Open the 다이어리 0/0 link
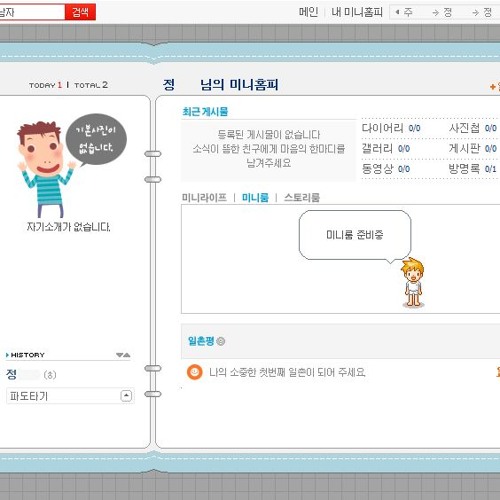This screenshot has height=500, width=500. [x=391, y=128]
